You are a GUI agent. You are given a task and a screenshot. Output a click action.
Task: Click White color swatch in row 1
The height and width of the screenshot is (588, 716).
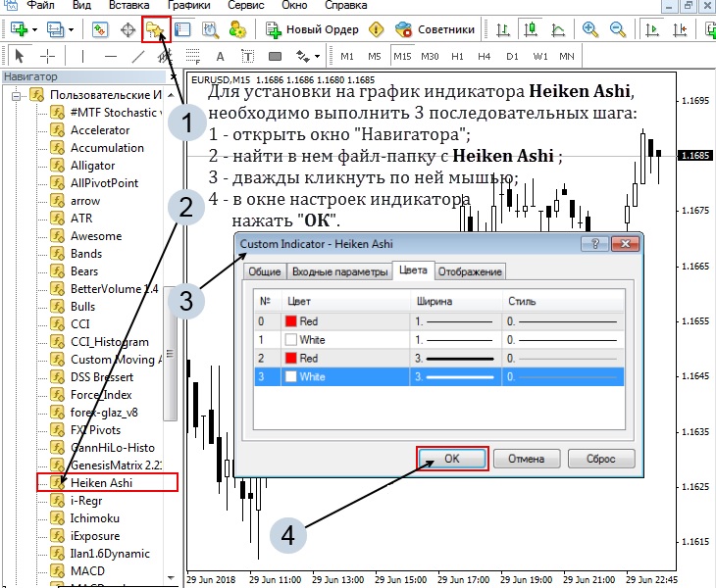291,339
